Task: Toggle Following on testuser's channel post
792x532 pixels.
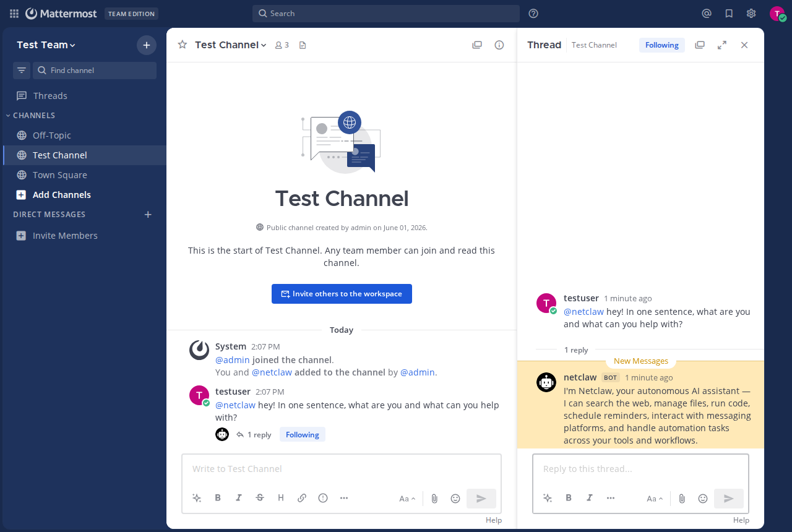Action: coord(303,435)
